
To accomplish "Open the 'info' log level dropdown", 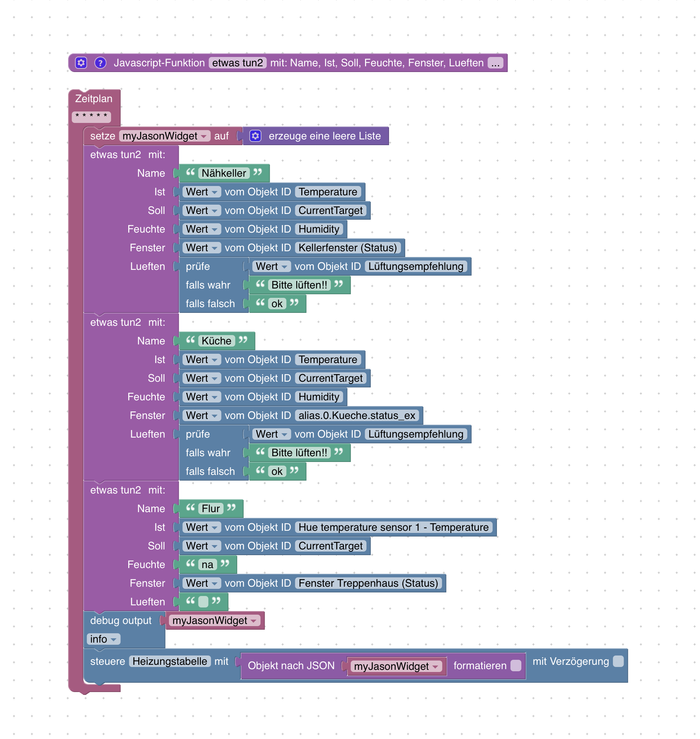I will pos(104,639).
